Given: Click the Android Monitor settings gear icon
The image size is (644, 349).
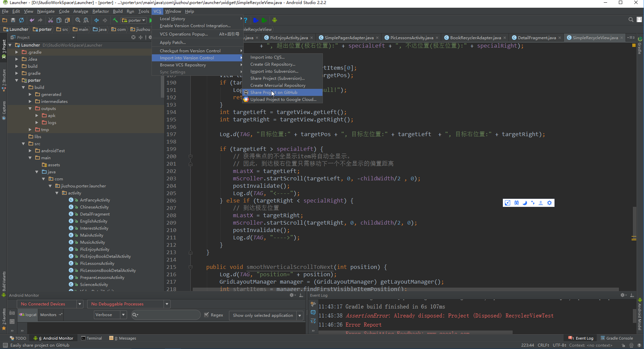Looking at the screenshot, I should pyautogui.click(x=292, y=295).
